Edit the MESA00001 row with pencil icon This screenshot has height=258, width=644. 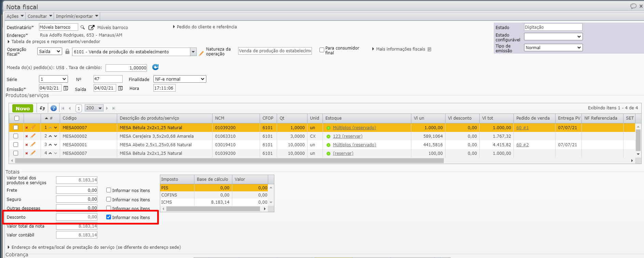(33, 145)
